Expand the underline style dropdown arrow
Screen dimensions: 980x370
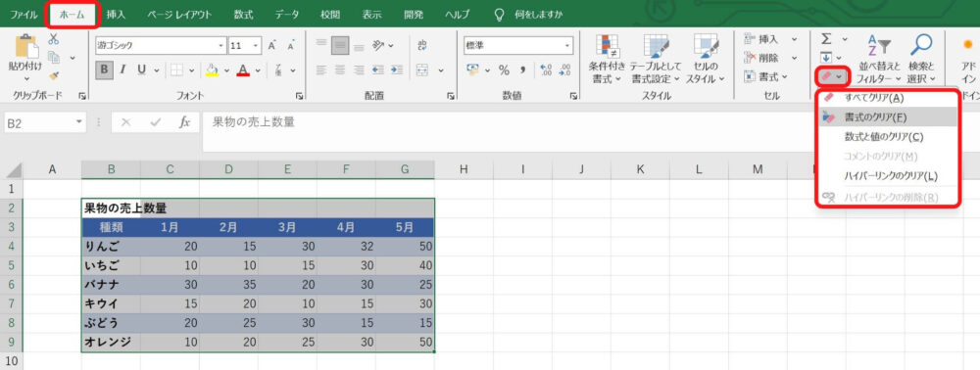point(156,70)
